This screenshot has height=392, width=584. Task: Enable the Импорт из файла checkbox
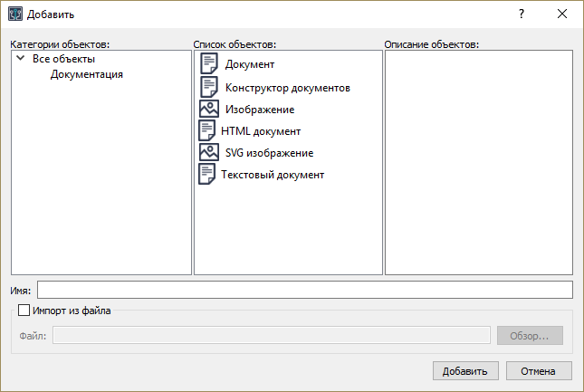click(x=24, y=311)
